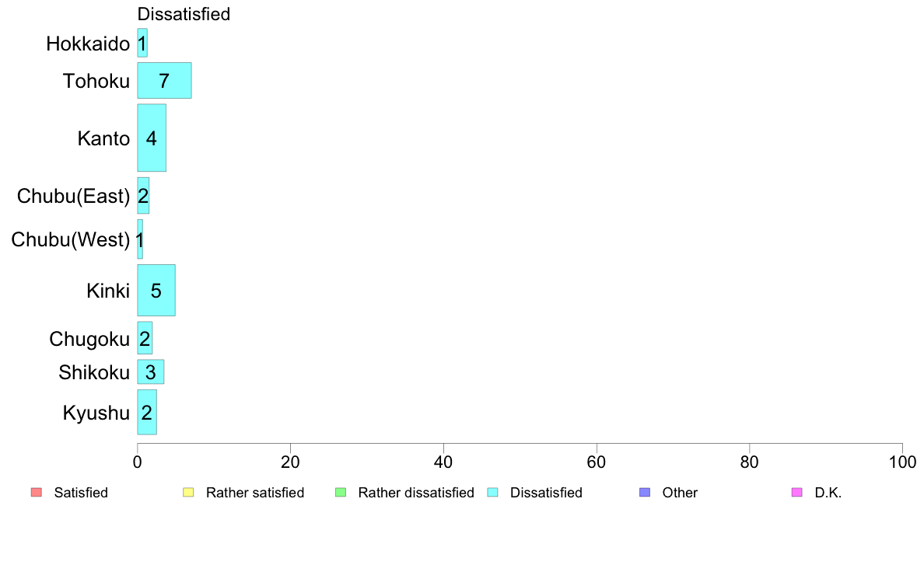Image resolution: width=924 pixels, height=572 pixels.
Task: Select the Kanto bar showing 4
Action: click(x=152, y=138)
